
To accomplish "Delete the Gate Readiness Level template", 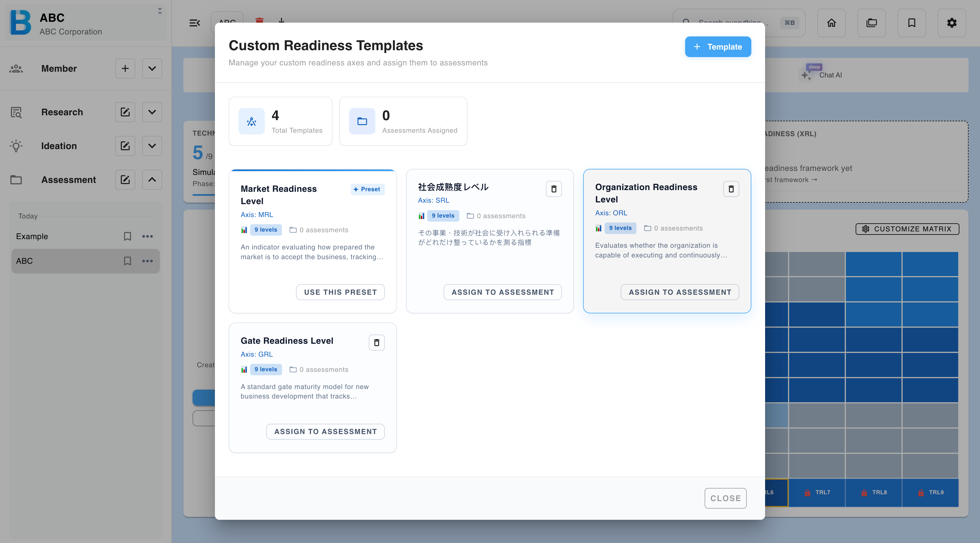I will 376,343.
